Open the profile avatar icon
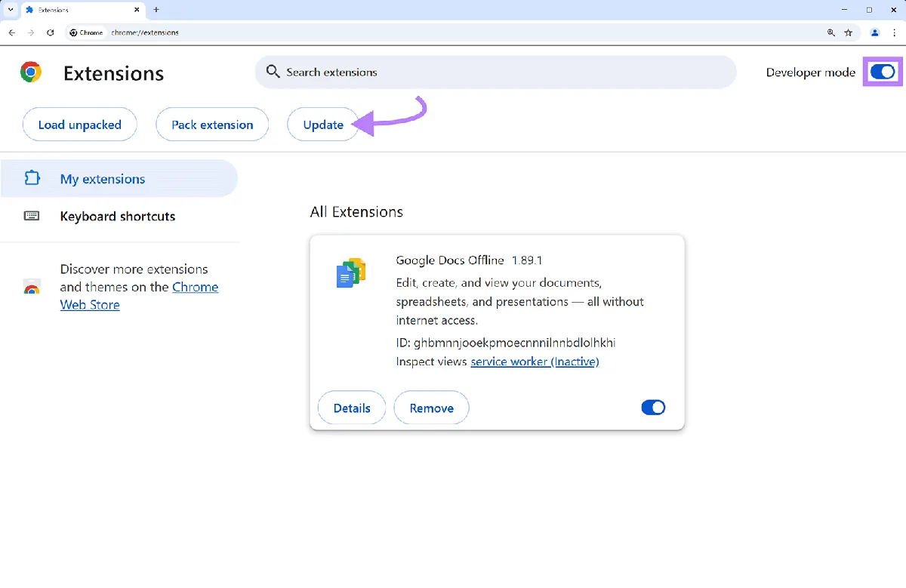 point(875,32)
